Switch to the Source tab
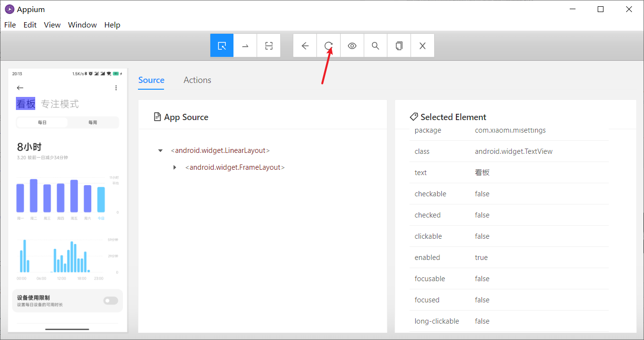 click(x=151, y=80)
